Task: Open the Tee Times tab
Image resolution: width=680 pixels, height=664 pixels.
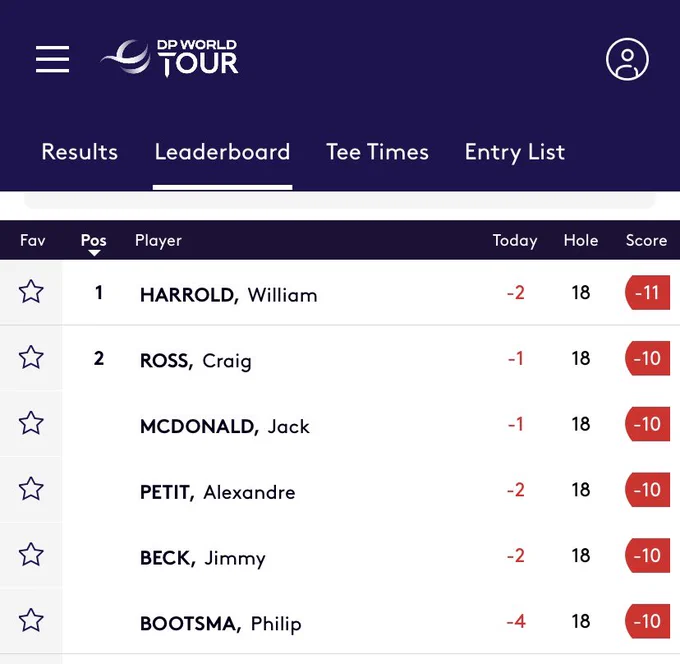Action: click(377, 152)
